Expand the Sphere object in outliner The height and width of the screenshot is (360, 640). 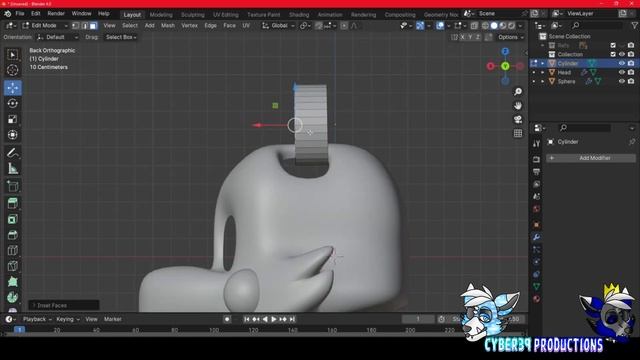542,81
